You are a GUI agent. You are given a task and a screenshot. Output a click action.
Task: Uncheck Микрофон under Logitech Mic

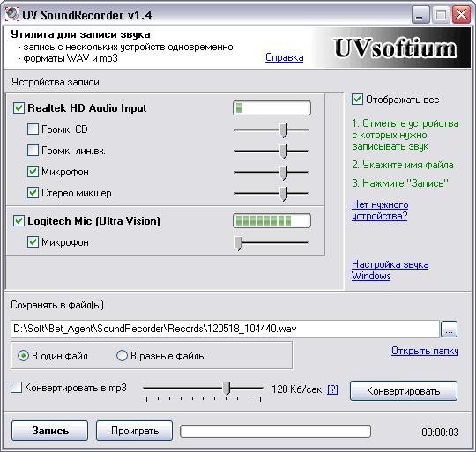(33, 242)
